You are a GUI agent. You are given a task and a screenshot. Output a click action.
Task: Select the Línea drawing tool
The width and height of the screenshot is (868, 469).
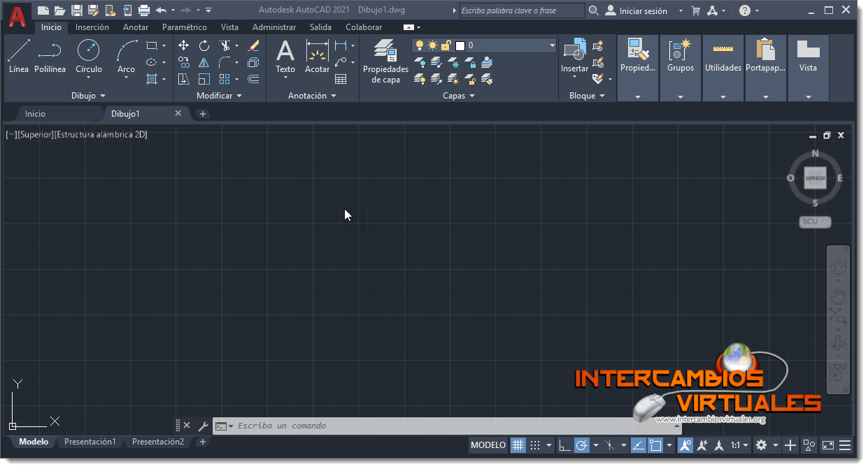[x=19, y=56]
